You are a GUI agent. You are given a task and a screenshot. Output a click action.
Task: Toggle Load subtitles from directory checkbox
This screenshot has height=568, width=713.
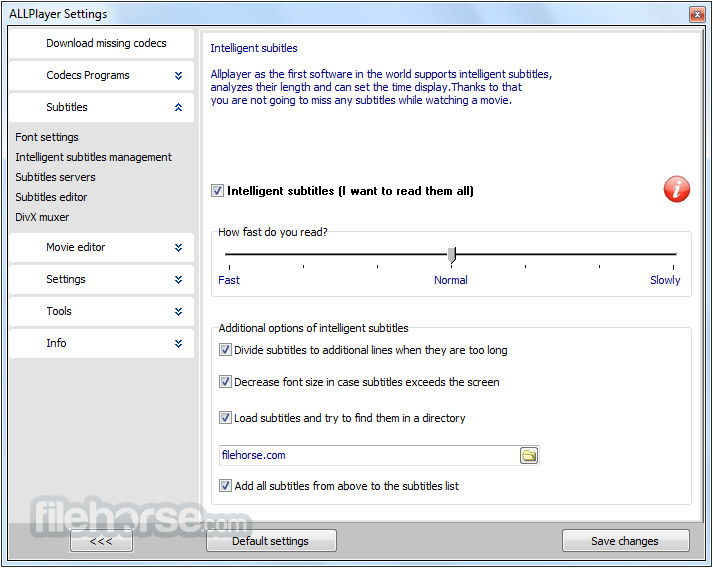225,417
